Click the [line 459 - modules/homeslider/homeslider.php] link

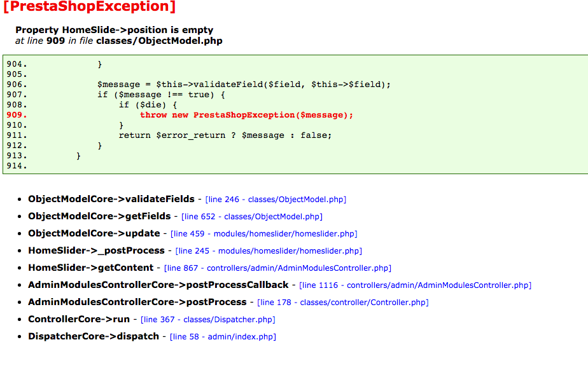tap(264, 234)
